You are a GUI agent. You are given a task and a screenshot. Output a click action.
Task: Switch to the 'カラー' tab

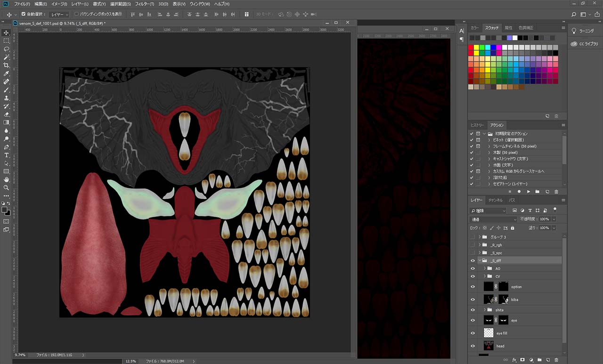(474, 28)
